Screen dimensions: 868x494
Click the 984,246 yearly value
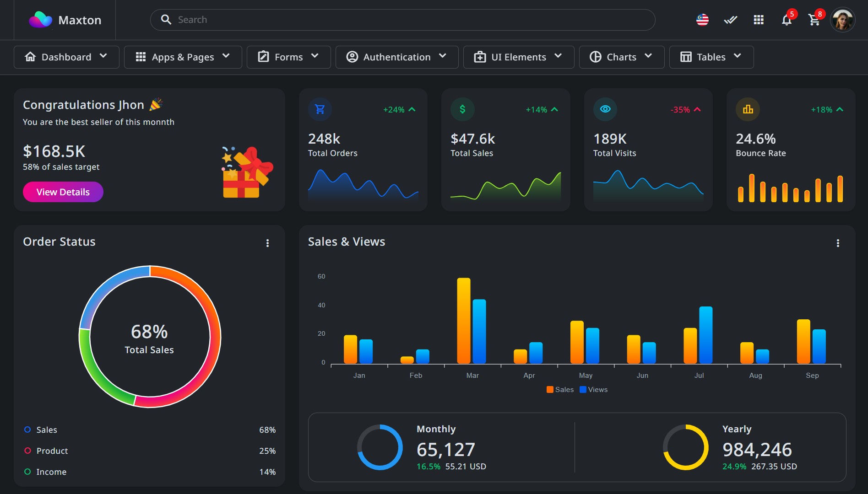757,450
